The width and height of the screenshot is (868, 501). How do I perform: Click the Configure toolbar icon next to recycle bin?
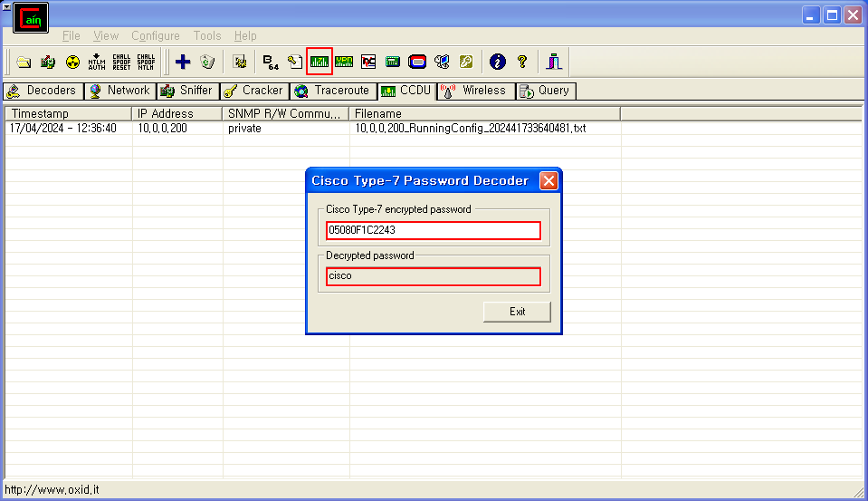click(x=240, y=62)
